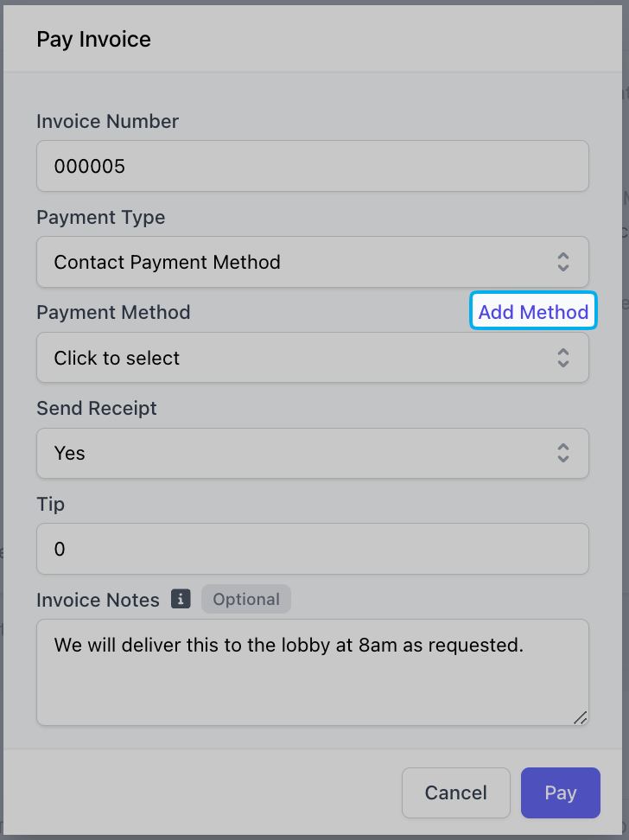Focus the Invoice Number field showing 000005
The image size is (629, 840).
click(313, 166)
